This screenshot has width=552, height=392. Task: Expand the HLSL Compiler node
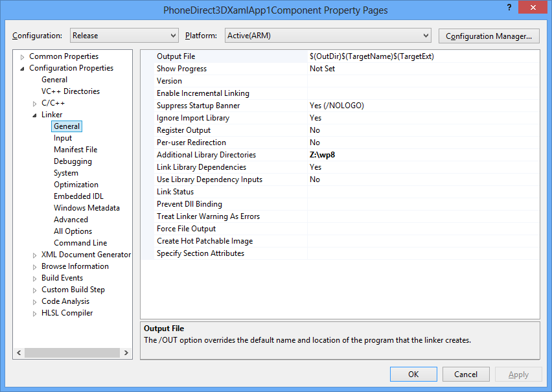click(x=35, y=313)
